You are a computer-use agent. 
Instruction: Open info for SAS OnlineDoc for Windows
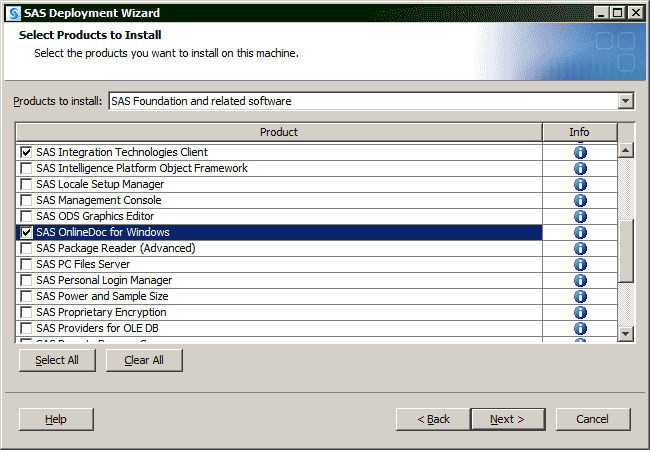tap(580, 232)
